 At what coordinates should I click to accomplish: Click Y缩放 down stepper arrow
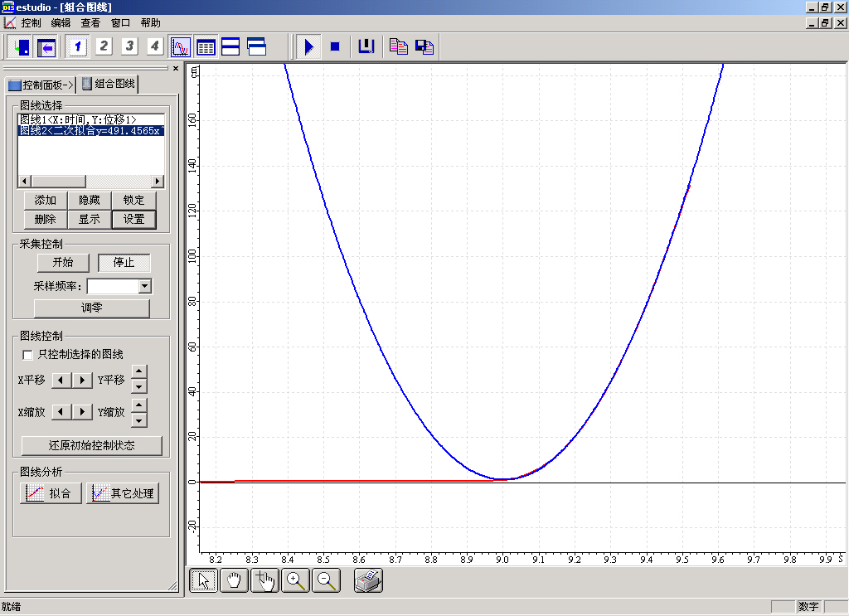click(x=139, y=420)
